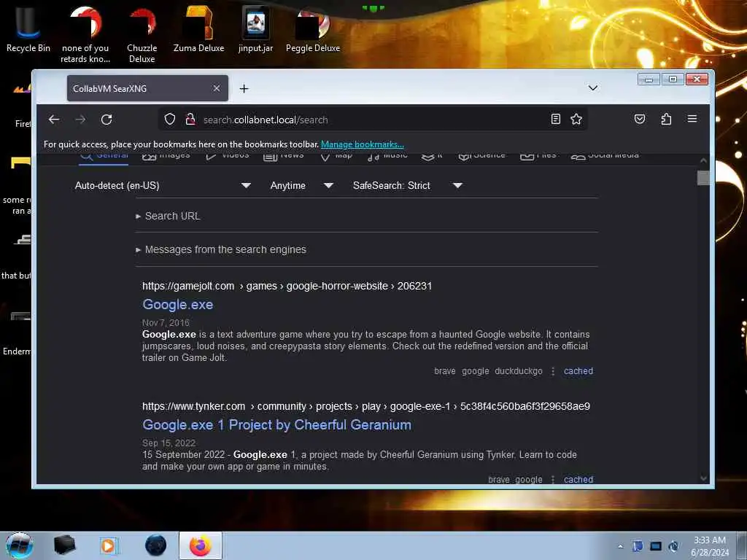The image size is (747, 560).
Task: Select the Chuzzle Deluxe desktop icon
Action: click(142, 34)
